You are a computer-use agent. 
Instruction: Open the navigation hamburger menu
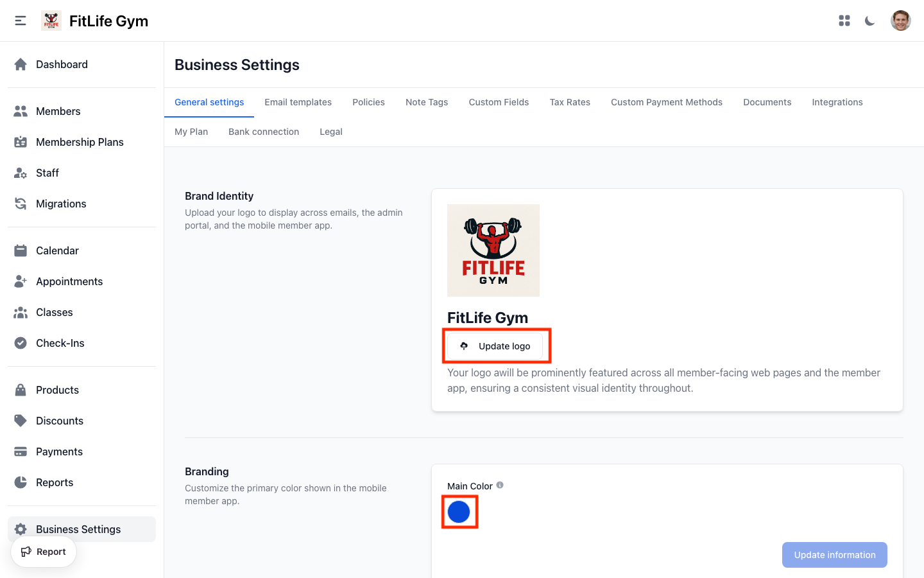20,20
